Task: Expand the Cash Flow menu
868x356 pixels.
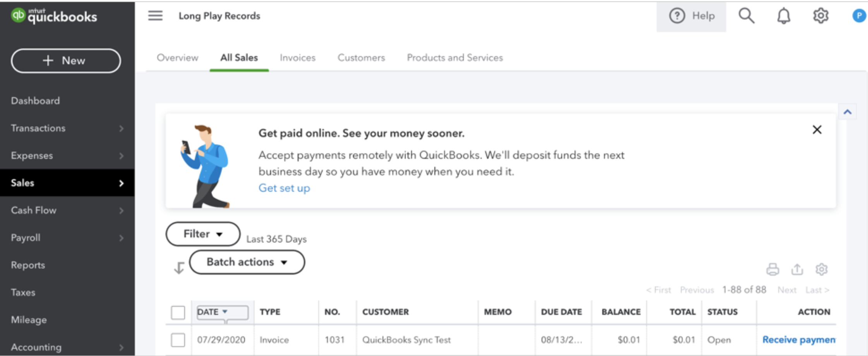Action: pyautogui.click(x=67, y=210)
